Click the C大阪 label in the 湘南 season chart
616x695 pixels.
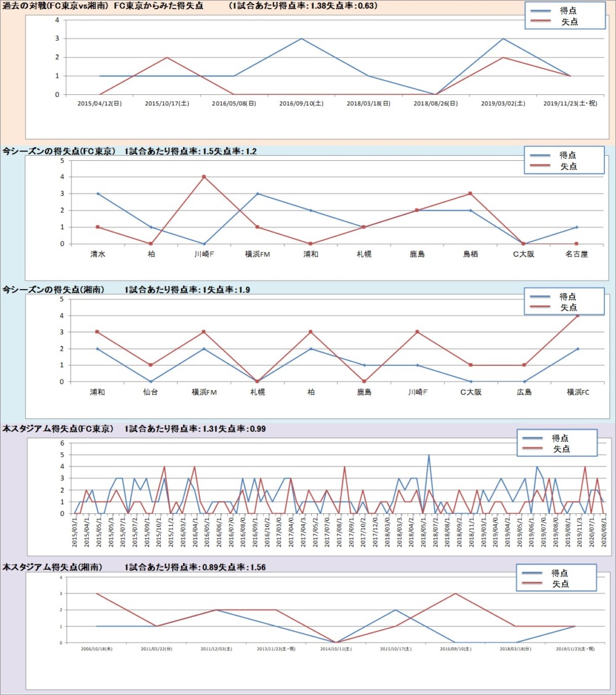point(471,392)
